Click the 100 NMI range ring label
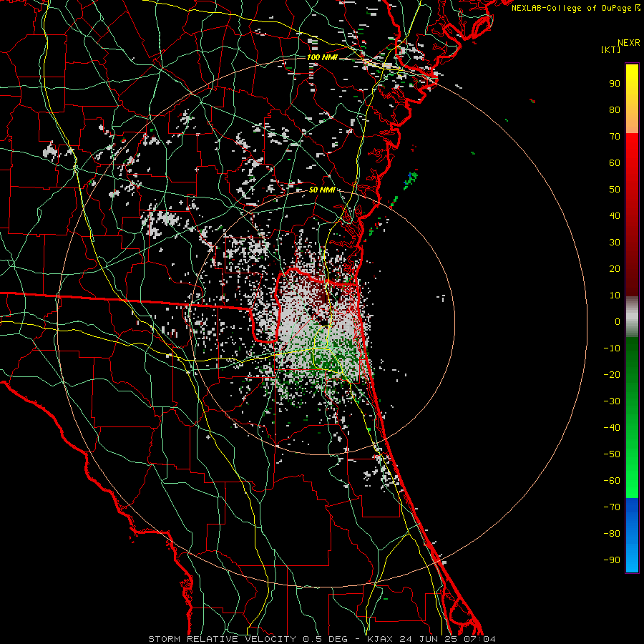The image size is (644, 644). (322, 57)
